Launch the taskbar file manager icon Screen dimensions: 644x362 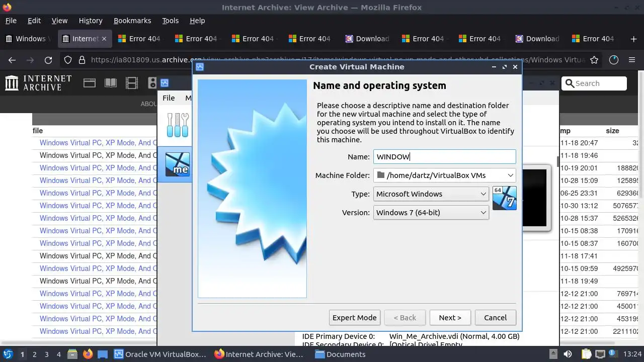coord(72,354)
